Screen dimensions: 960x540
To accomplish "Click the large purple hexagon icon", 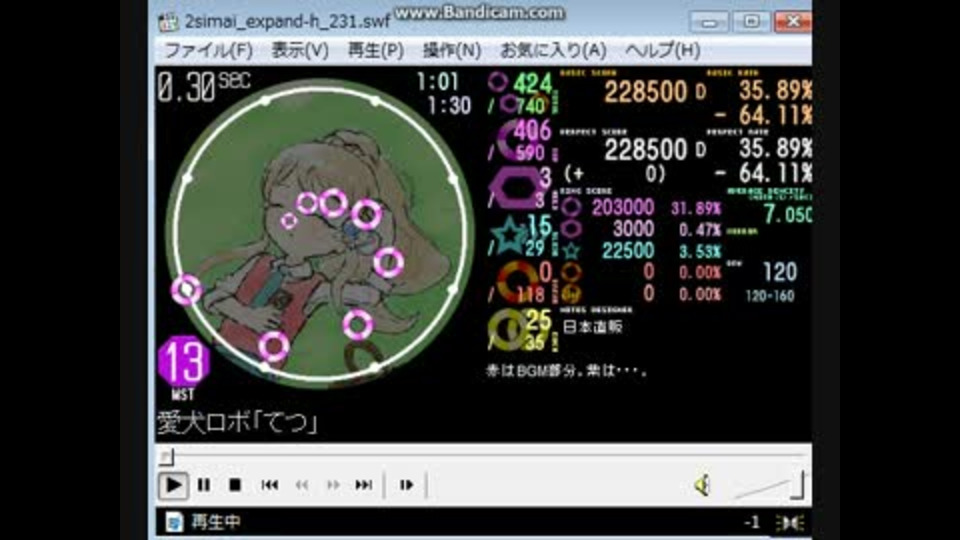I will [x=516, y=188].
